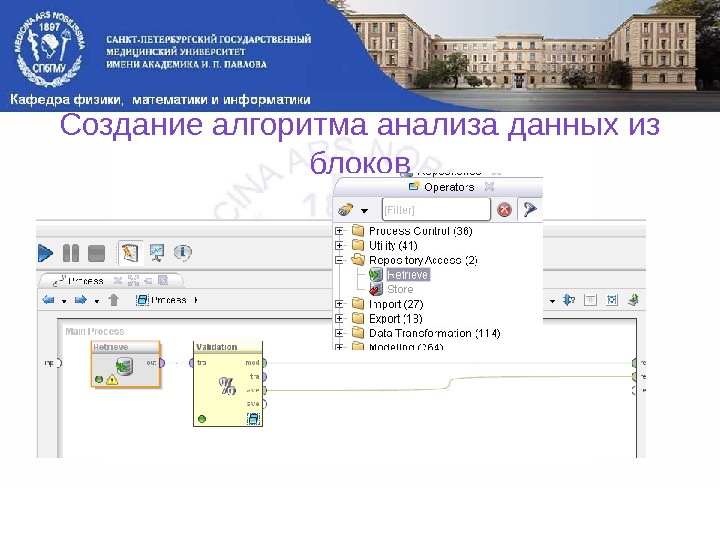
Task: Select the Repository Access (2) folder
Action: pos(423,260)
